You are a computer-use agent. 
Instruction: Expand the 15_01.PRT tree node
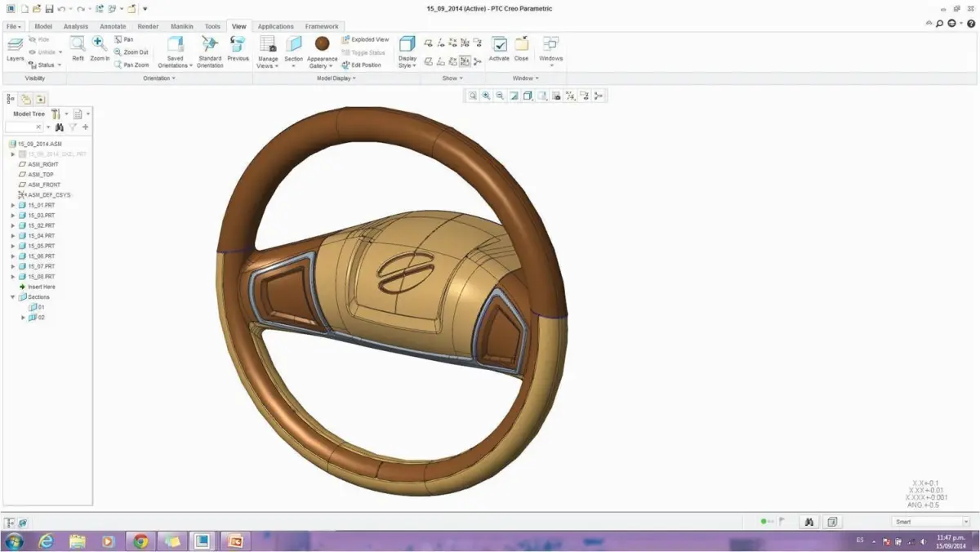(13, 205)
